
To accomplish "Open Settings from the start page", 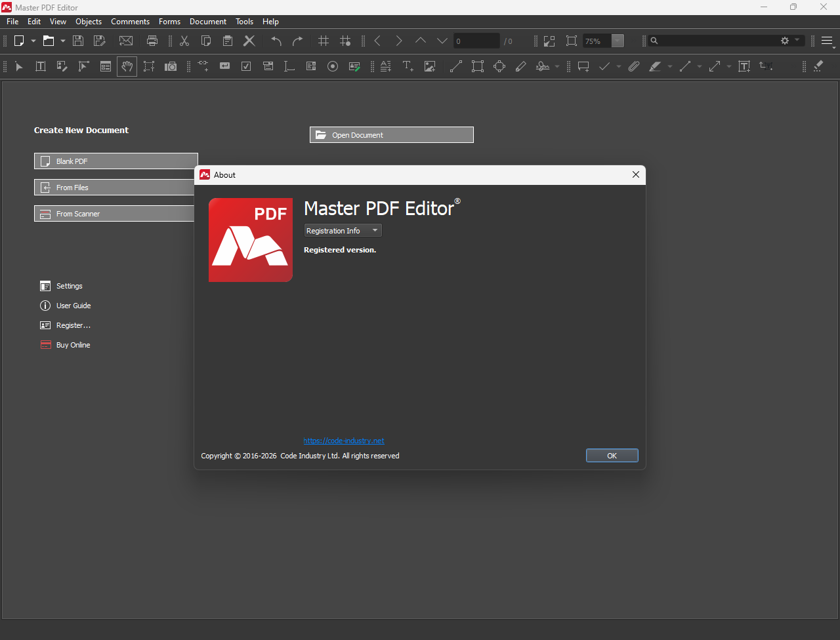I will coord(61,286).
